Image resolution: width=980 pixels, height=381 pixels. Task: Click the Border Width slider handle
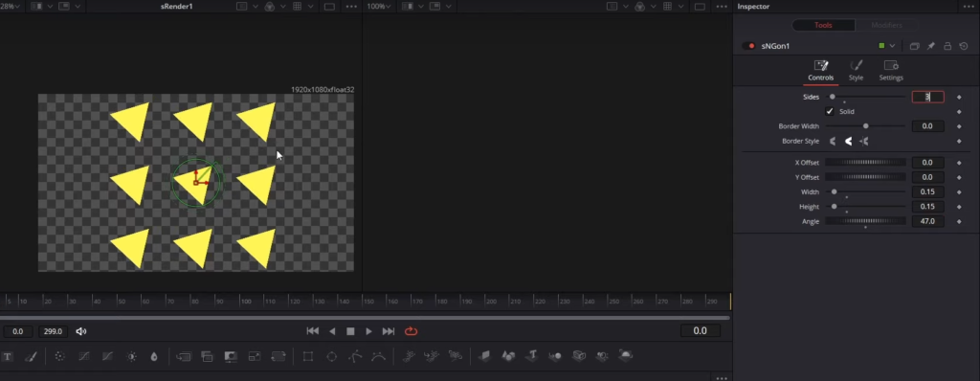[x=865, y=125]
